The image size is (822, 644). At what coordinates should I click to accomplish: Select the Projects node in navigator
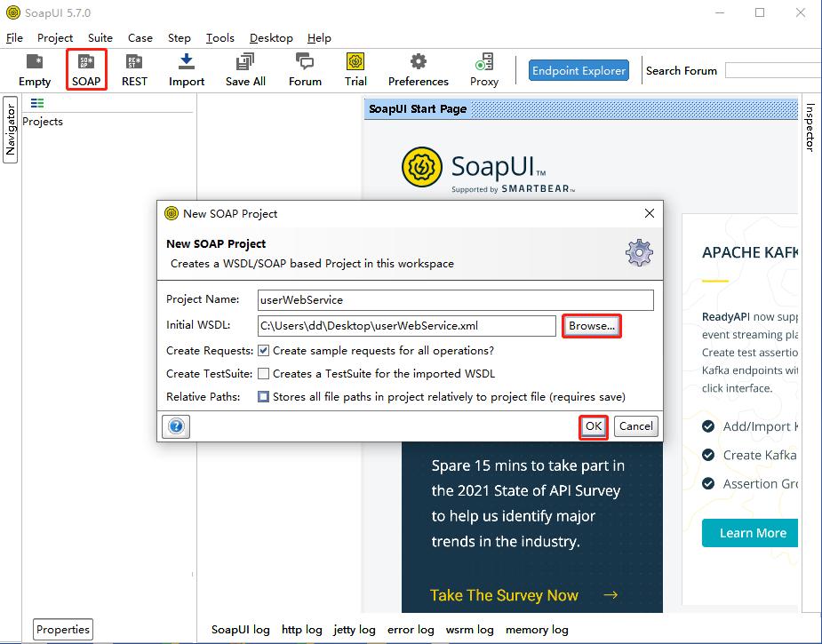[x=43, y=122]
